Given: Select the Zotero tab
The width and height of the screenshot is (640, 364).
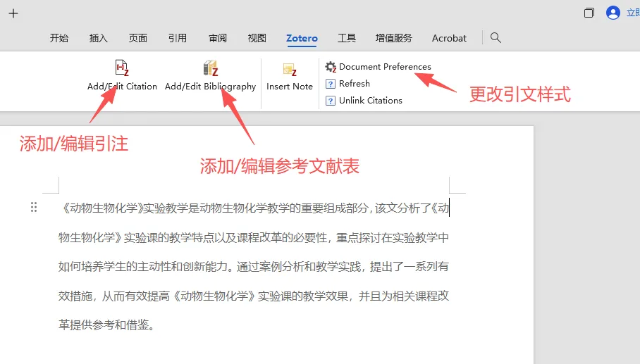Looking at the screenshot, I should tap(302, 38).
